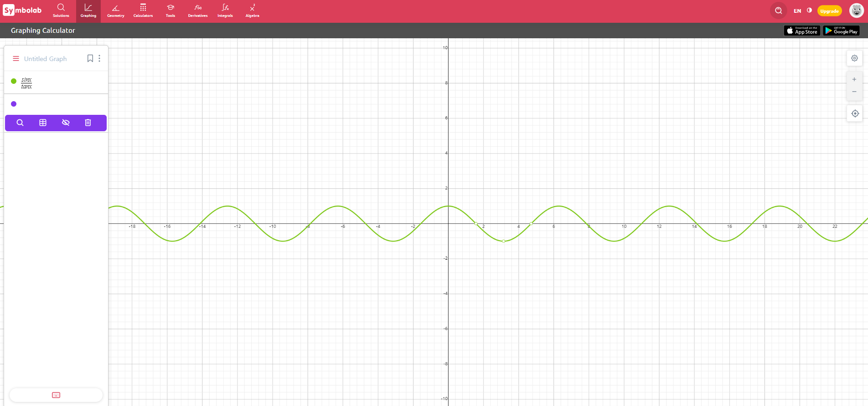This screenshot has width=868, height=406.
Task: Open the Integrals calculator
Action: tap(225, 11)
